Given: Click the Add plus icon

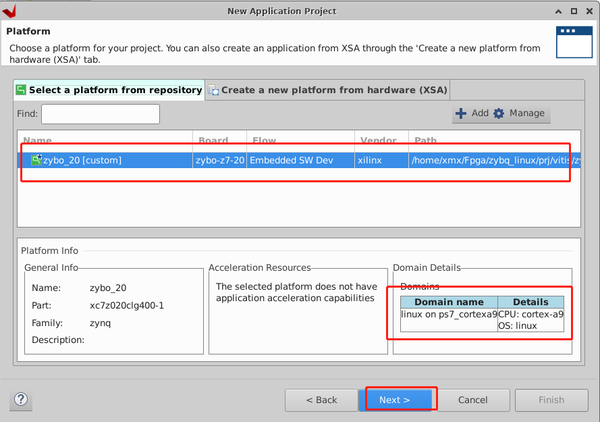Looking at the screenshot, I should 461,113.
